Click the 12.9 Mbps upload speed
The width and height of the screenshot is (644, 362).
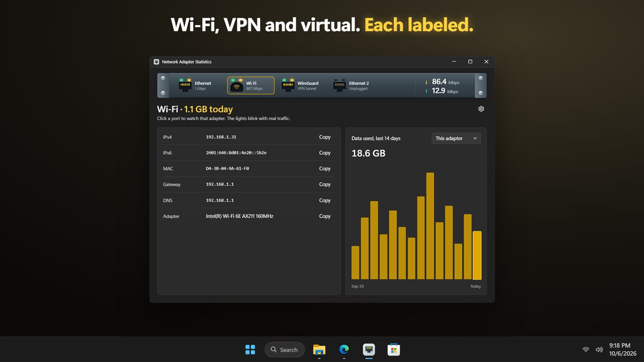(445, 92)
